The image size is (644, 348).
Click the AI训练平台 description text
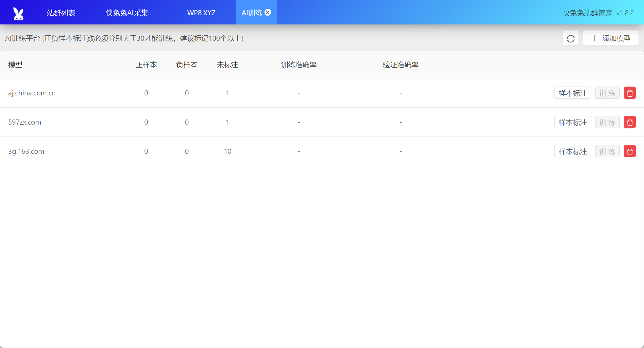pyautogui.click(x=124, y=38)
